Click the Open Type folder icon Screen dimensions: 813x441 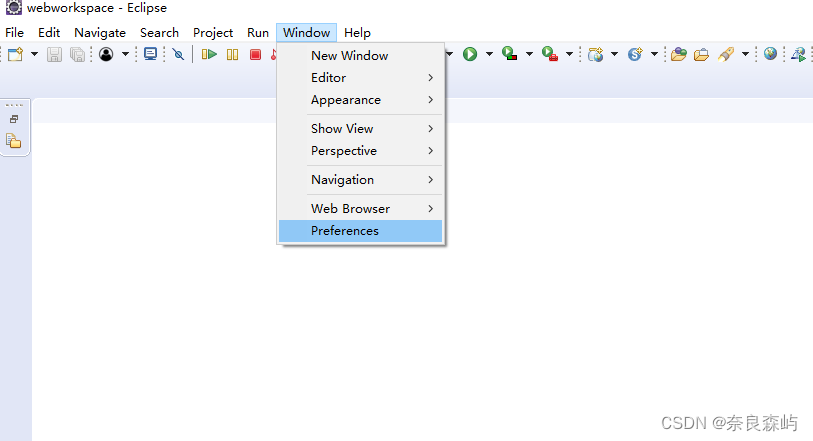point(678,54)
